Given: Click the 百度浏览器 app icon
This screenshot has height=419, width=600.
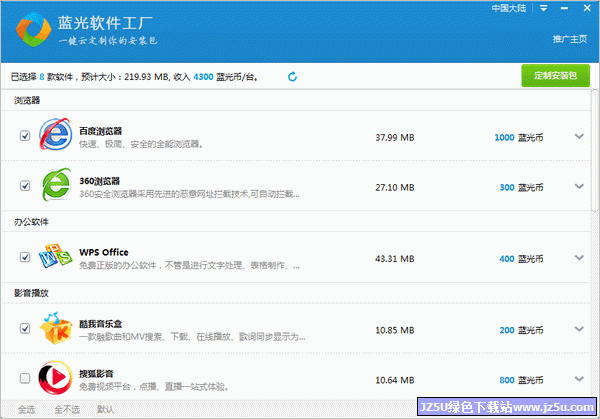Looking at the screenshot, I should coord(55,134).
